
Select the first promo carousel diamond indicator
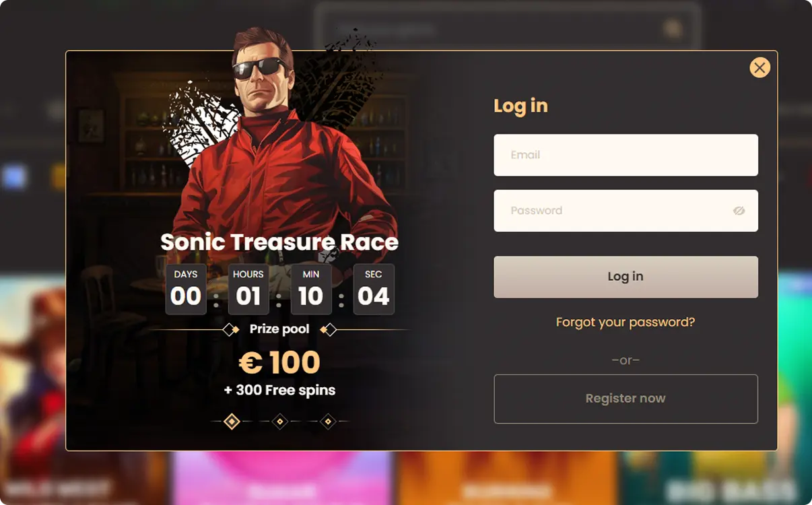(232, 422)
